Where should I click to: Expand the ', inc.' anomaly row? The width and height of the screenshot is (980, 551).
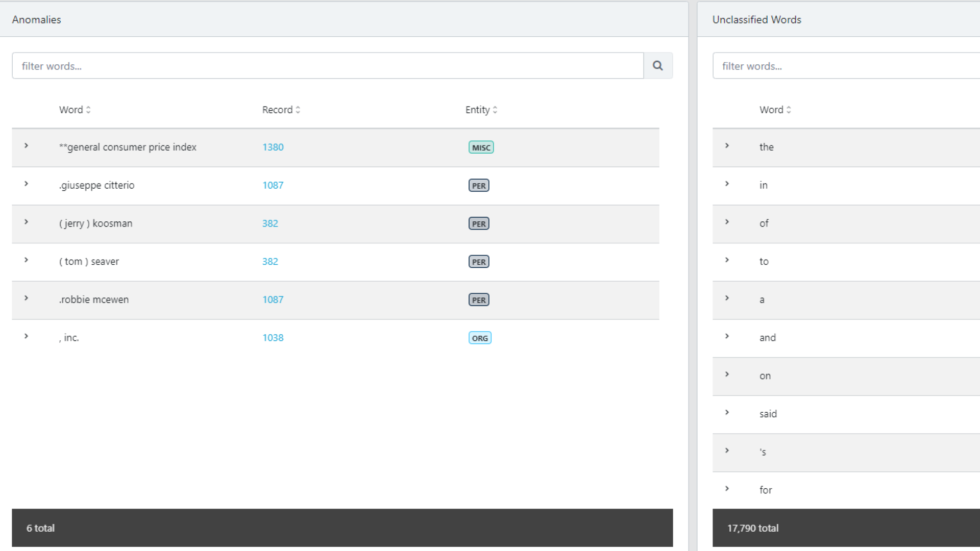coord(26,336)
